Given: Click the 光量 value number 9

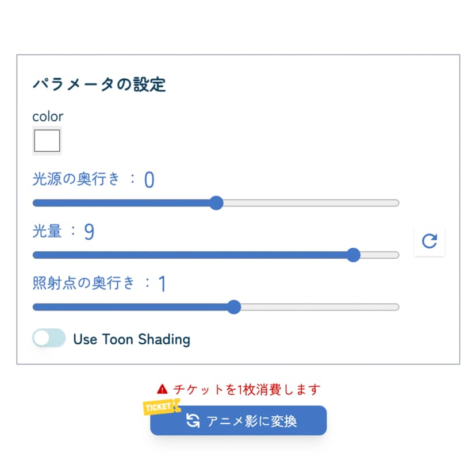Looking at the screenshot, I should click(89, 232).
